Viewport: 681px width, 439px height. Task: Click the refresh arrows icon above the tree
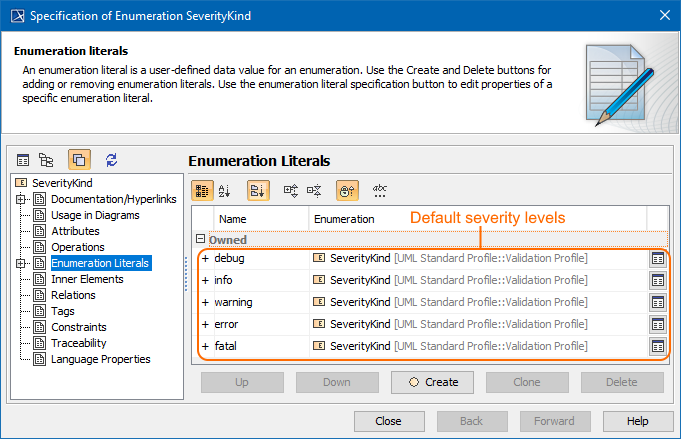pyautogui.click(x=111, y=159)
